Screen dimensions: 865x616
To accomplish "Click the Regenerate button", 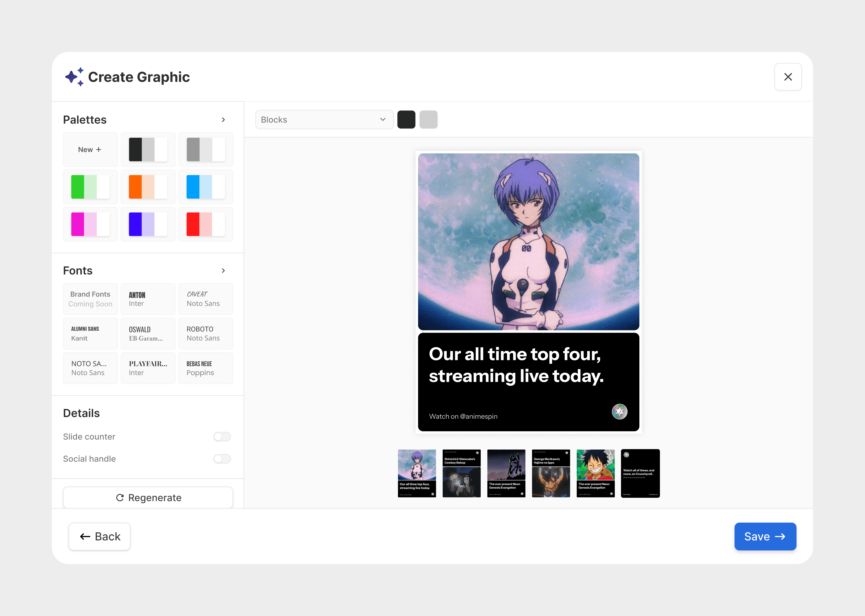I will click(x=148, y=498).
